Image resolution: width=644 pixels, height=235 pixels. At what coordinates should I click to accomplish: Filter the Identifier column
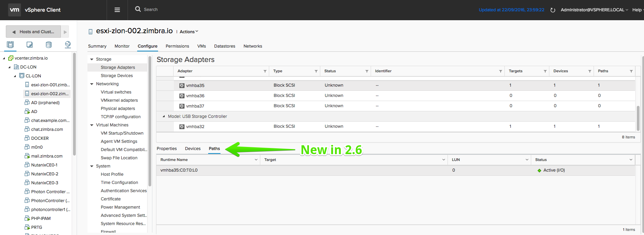[x=501, y=71]
